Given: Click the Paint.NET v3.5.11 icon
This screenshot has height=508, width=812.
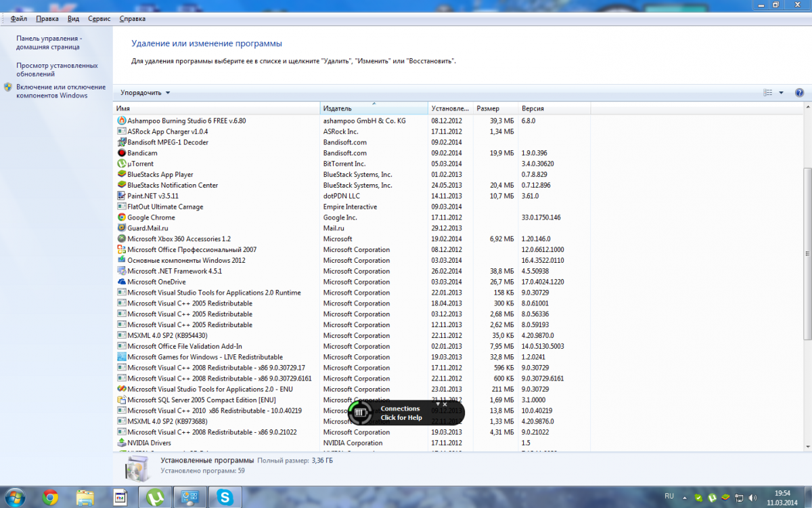Looking at the screenshot, I should 122,196.
